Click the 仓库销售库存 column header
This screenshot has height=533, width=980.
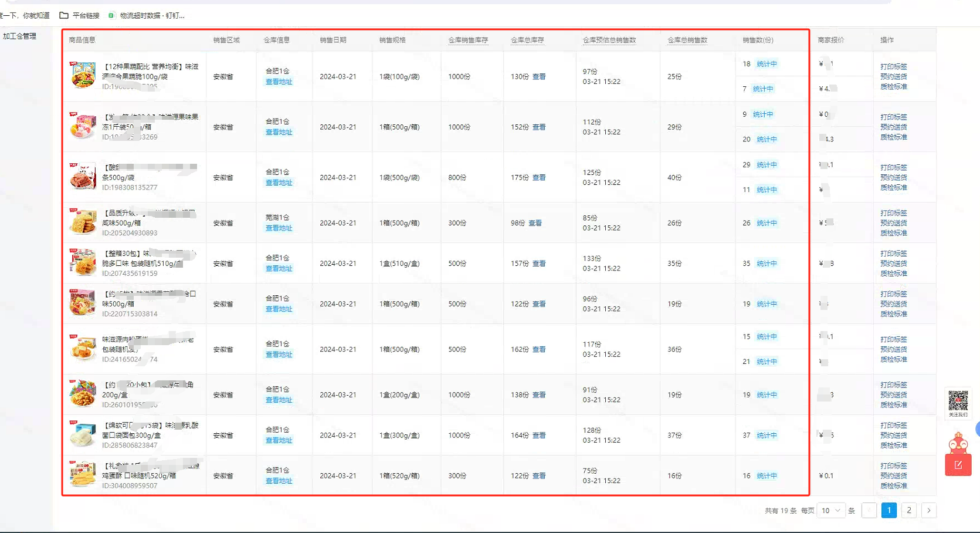pos(468,41)
